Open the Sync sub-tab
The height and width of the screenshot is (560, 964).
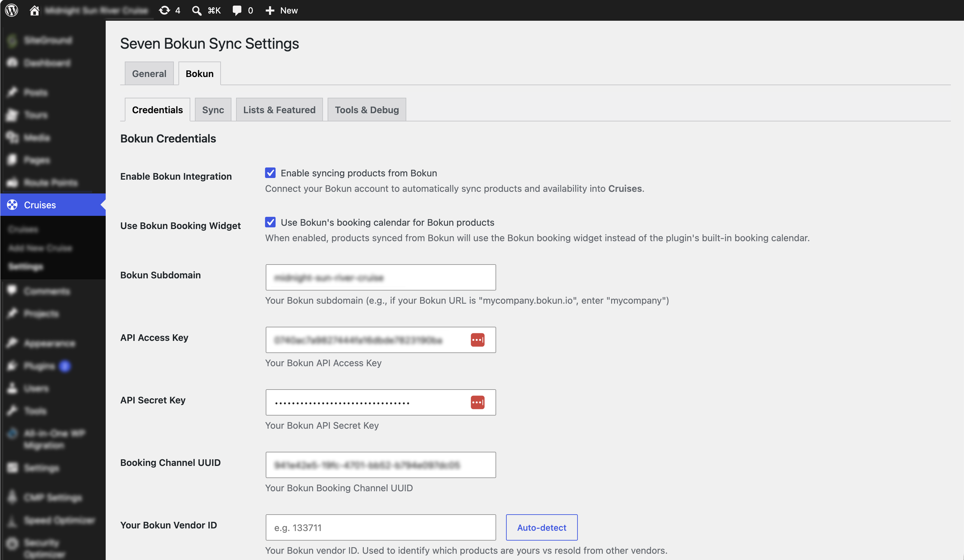(x=213, y=110)
